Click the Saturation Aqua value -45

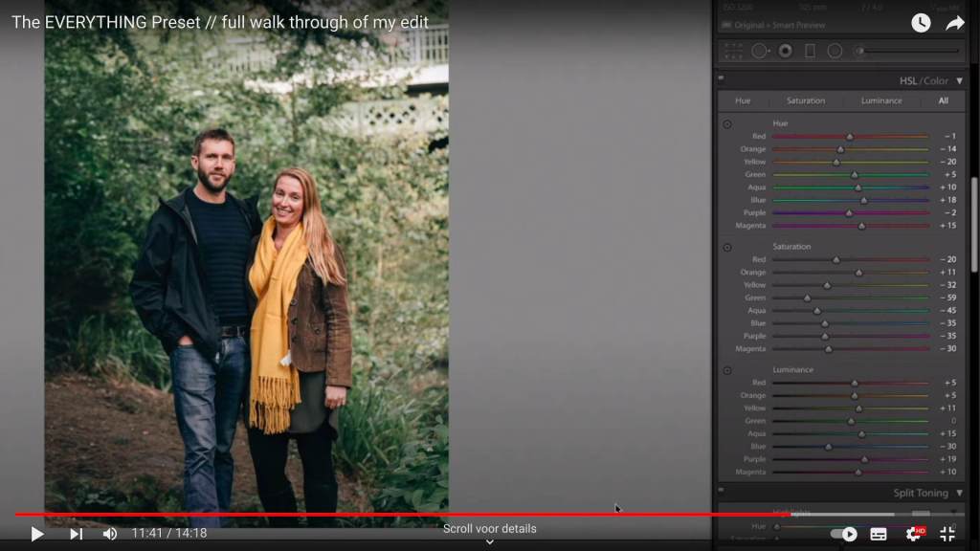[x=948, y=311]
